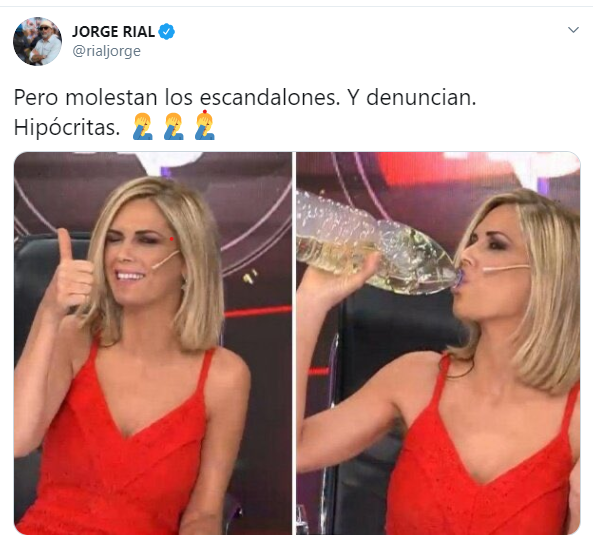The width and height of the screenshot is (593, 535).
Task: Expand the tweet options chevron
Action: tap(573, 29)
